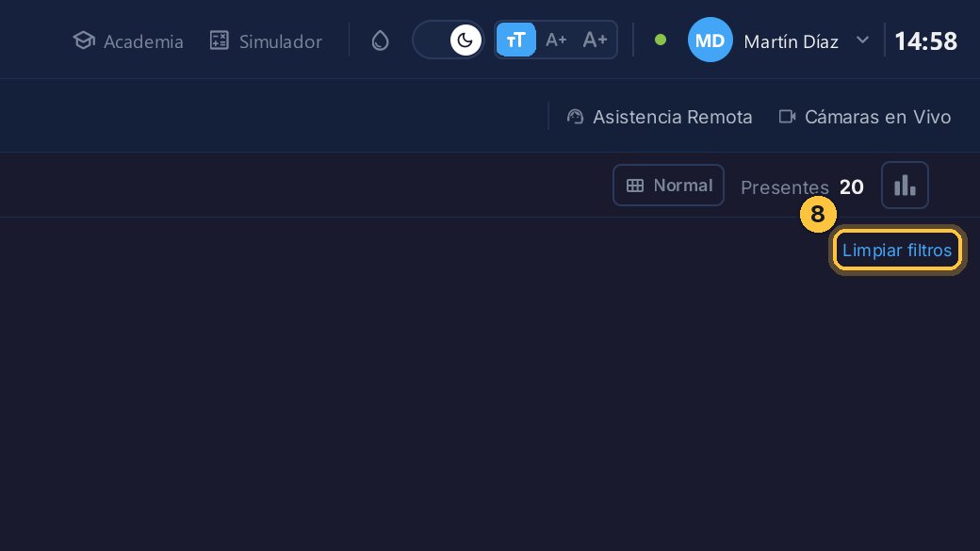The width and height of the screenshot is (980, 551).
Task: Open Asistencia Remota
Action: 660,117
